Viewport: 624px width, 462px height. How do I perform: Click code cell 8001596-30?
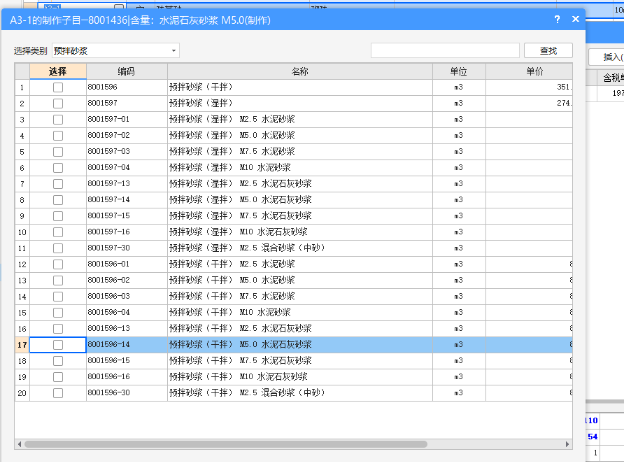pyautogui.click(x=127, y=393)
